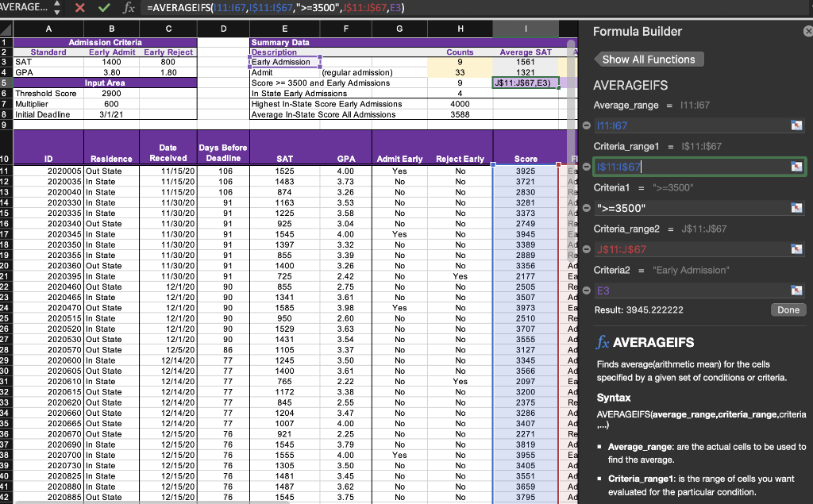813x504 pixels.
Task: Click range selector icon for Average_range field
Action: [x=796, y=126]
